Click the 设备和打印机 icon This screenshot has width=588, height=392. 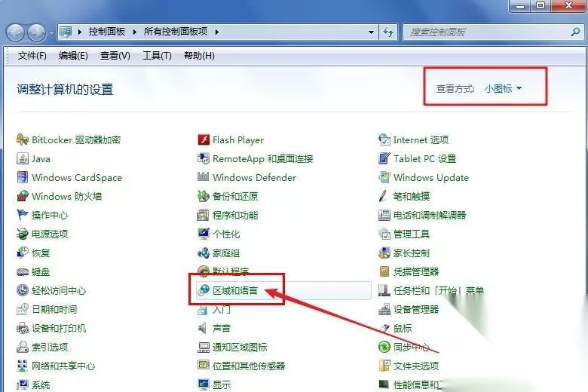click(x=23, y=328)
